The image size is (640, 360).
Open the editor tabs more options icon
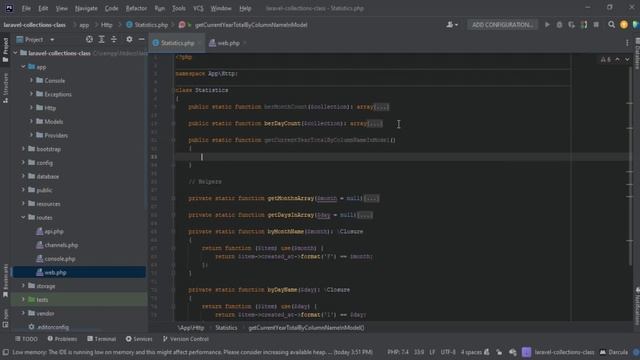pyautogui.click(x=627, y=43)
